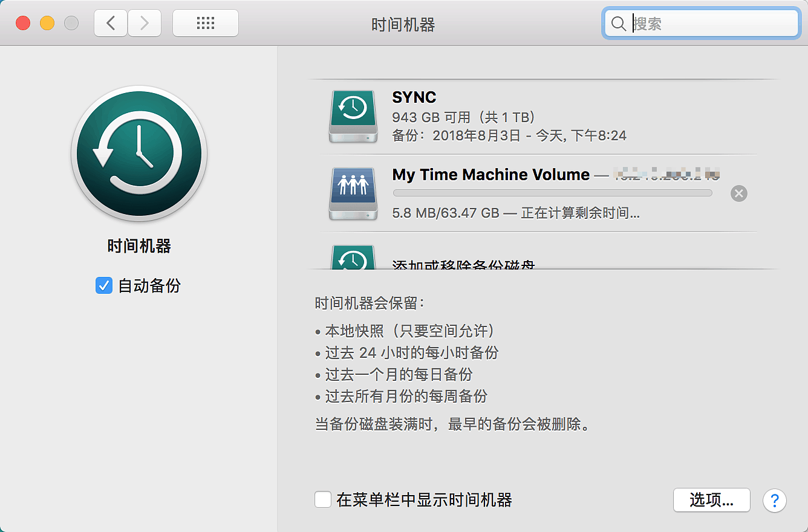This screenshot has height=532, width=808.
Task: Select the SYNC disk name row
Action: [414, 97]
